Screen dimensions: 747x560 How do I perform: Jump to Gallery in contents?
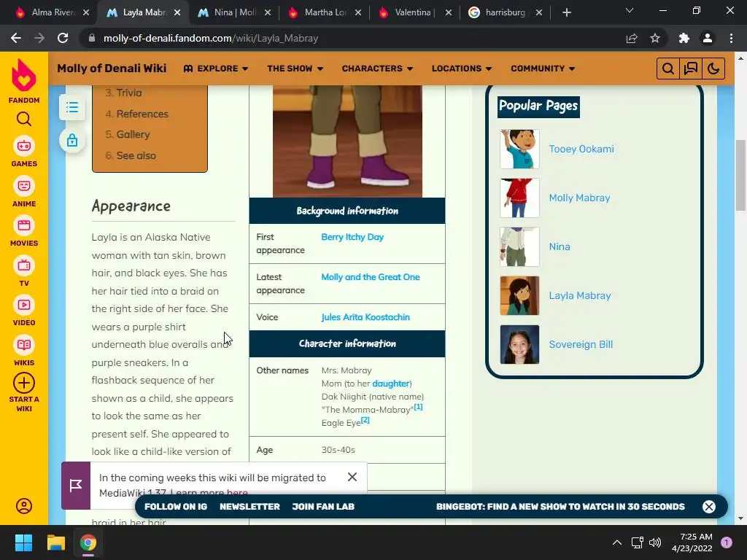(x=133, y=134)
